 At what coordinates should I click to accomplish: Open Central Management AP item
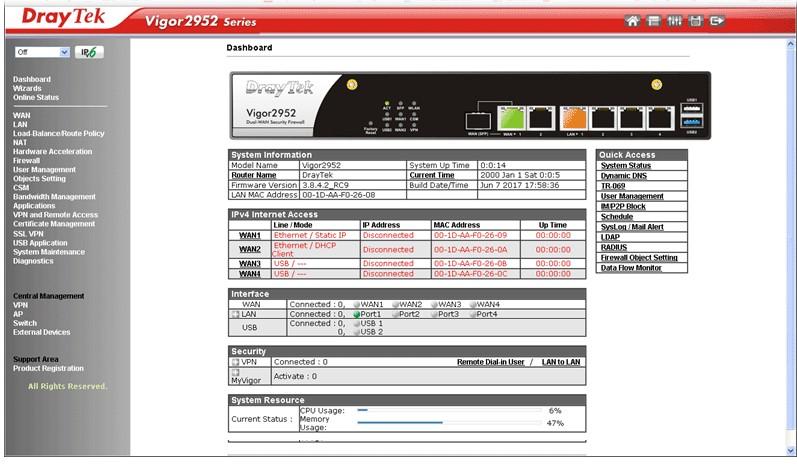(18, 314)
